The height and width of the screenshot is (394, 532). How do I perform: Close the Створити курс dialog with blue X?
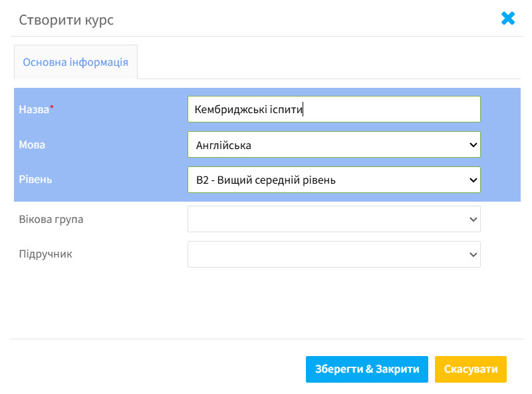pos(508,19)
